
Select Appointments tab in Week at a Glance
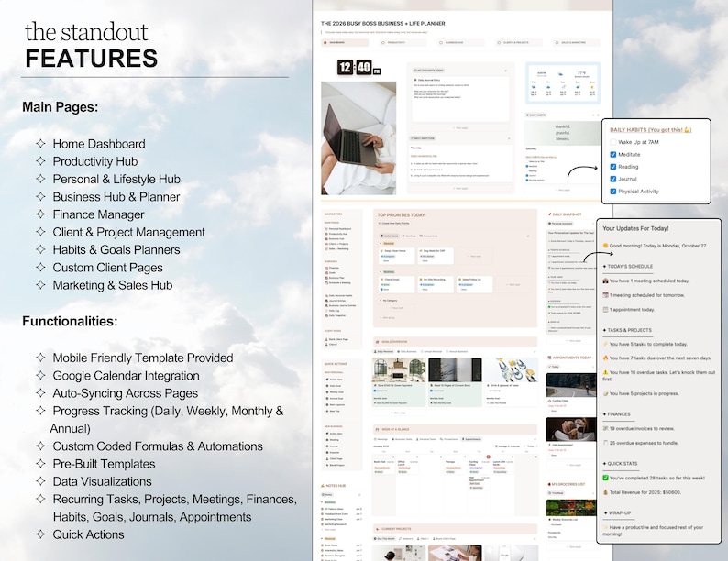point(472,439)
